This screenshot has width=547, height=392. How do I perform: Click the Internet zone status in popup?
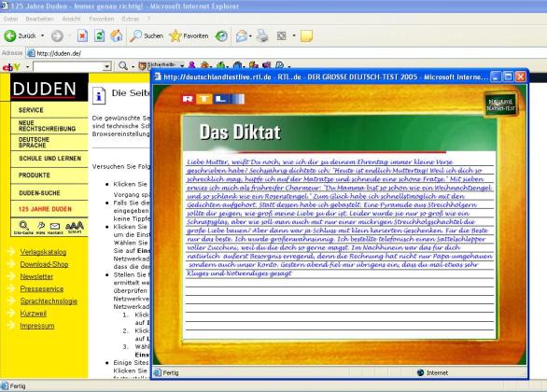432,372
